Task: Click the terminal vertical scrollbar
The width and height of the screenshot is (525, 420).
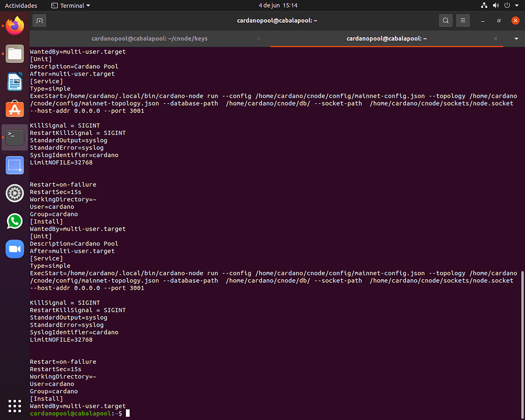Action: click(523, 345)
